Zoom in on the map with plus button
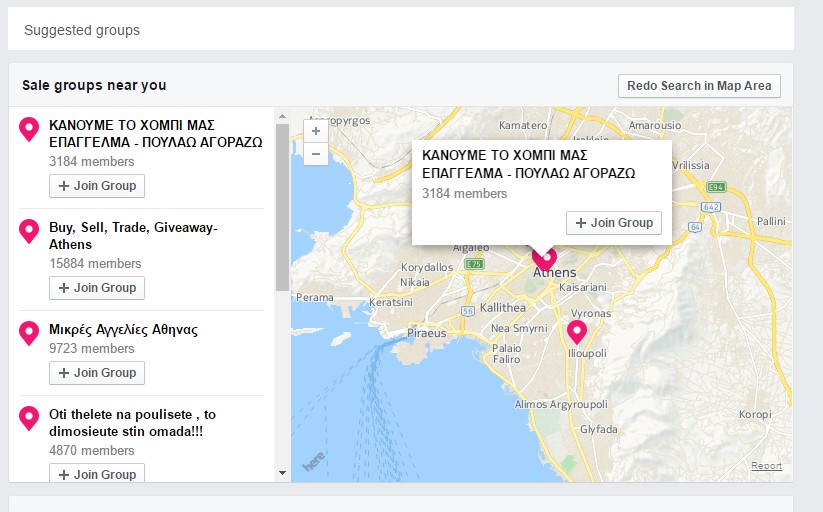 [x=316, y=132]
